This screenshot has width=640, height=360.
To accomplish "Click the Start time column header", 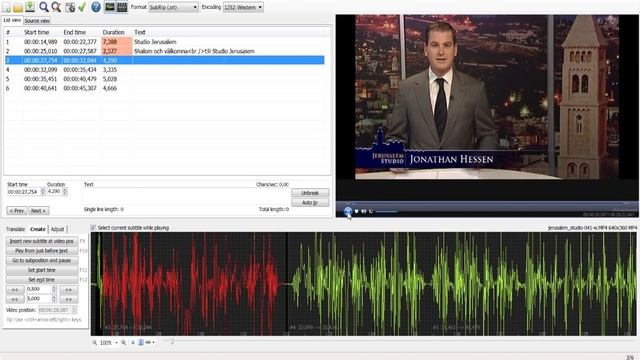I will [37, 32].
